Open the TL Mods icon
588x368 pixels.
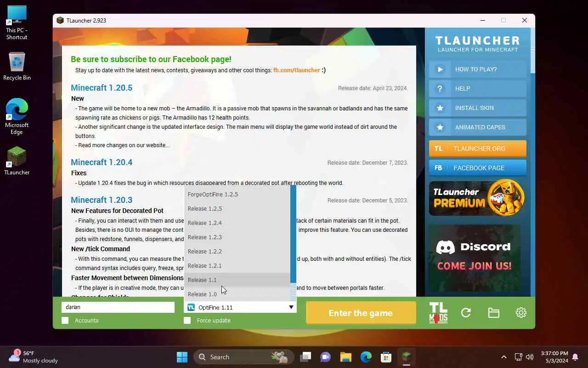438,313
